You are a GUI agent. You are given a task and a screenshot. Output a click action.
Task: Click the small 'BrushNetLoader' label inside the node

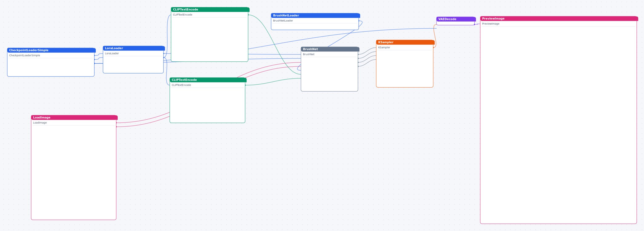(283, 21)
